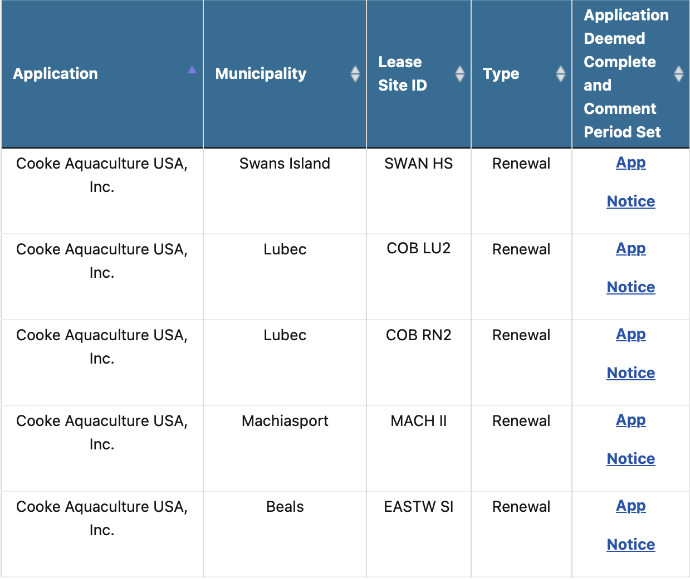Image resolution: width=690 pixels, height=580 pixels.
Task: Open Notice link for EASTW SI lease
Action: tap(631, 544)
